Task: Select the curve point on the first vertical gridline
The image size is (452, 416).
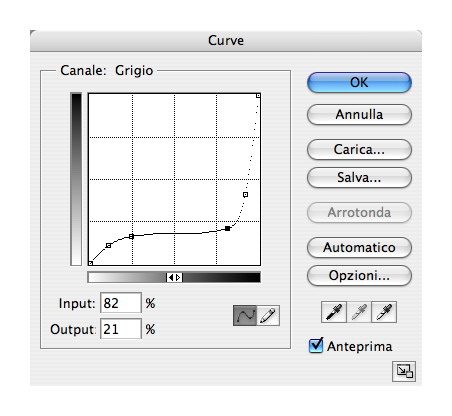Action: point(131,236)
